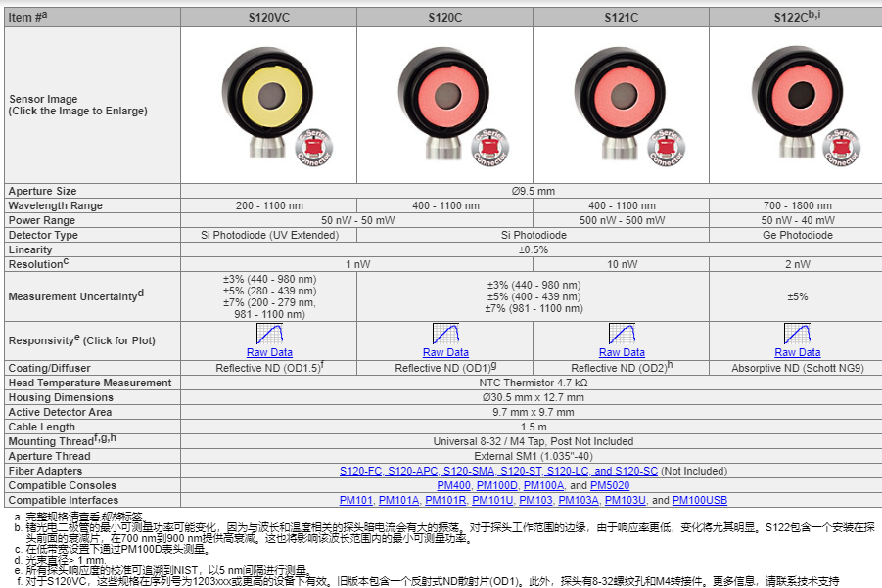
Task: Open the S120-APC fiber adapter link
Action: coord(413,471)
